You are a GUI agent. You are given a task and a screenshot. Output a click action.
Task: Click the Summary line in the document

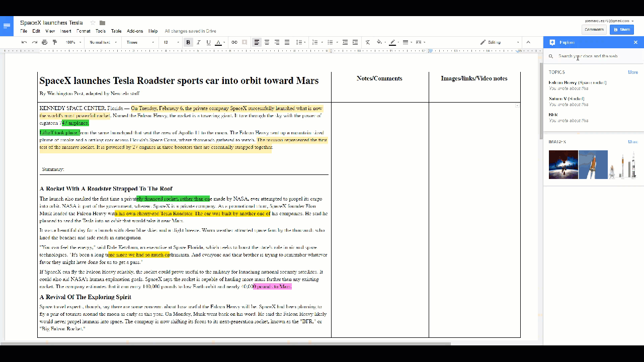coord(53,169)
